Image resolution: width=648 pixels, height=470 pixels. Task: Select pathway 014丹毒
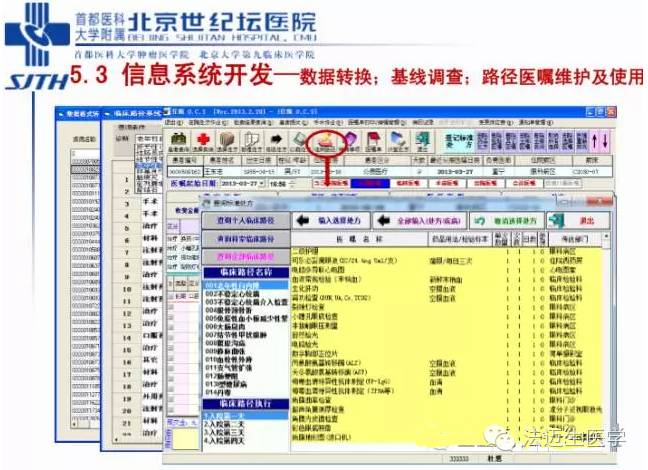pos(218,392)
